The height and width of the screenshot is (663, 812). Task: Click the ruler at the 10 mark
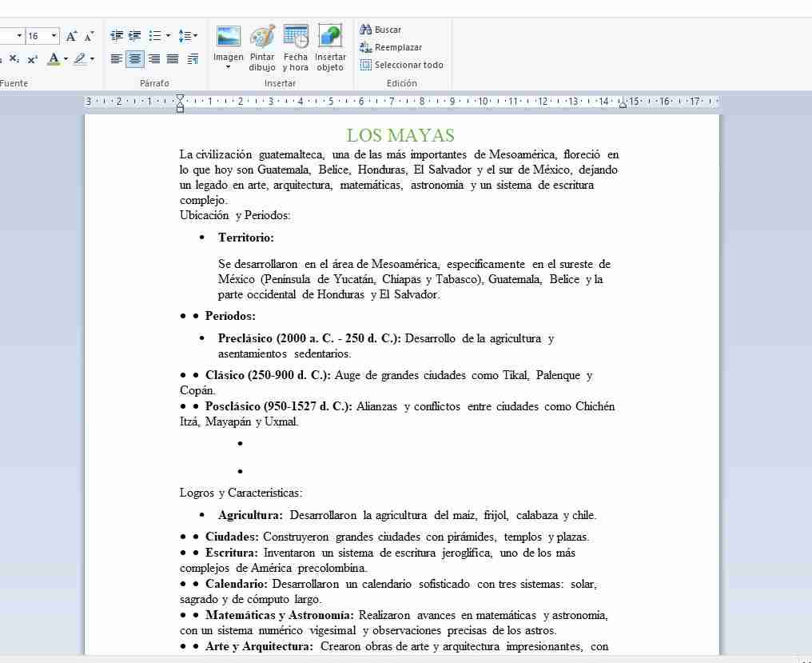coord(483,102)
